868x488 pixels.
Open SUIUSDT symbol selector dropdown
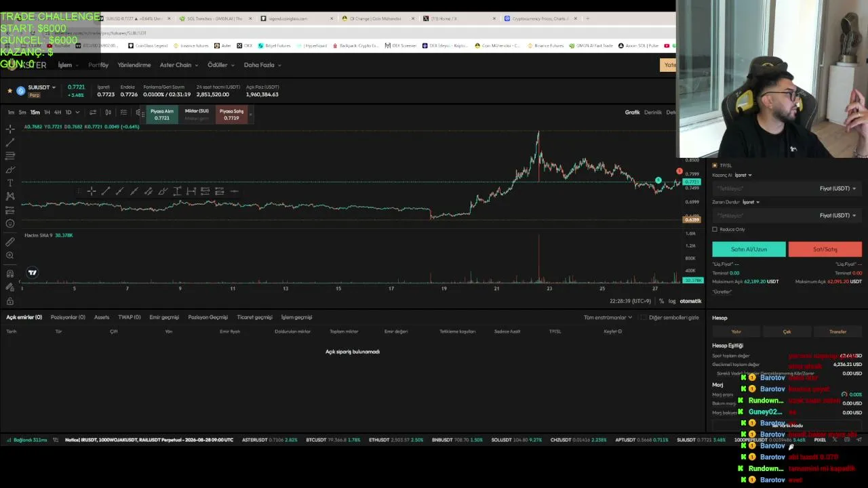pos(42,87)
